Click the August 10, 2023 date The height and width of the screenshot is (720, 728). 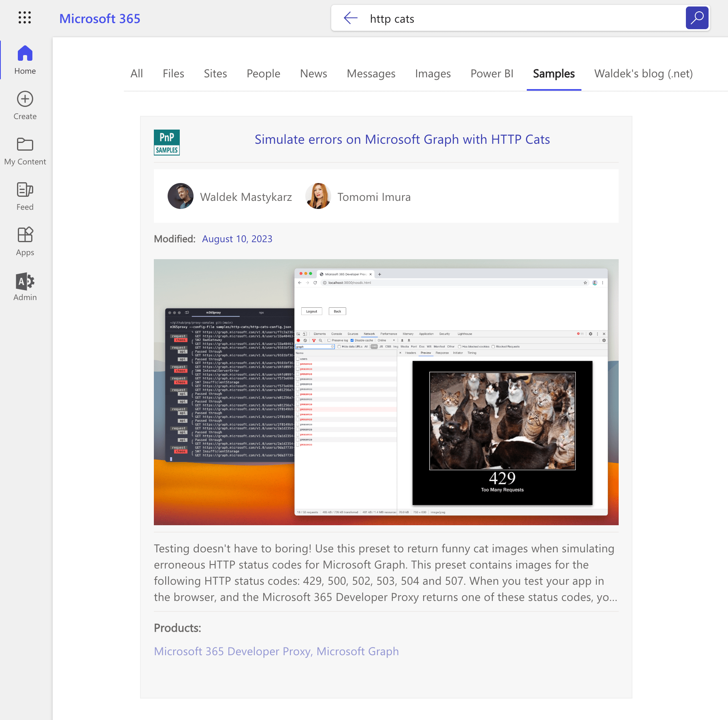(237, 239)
